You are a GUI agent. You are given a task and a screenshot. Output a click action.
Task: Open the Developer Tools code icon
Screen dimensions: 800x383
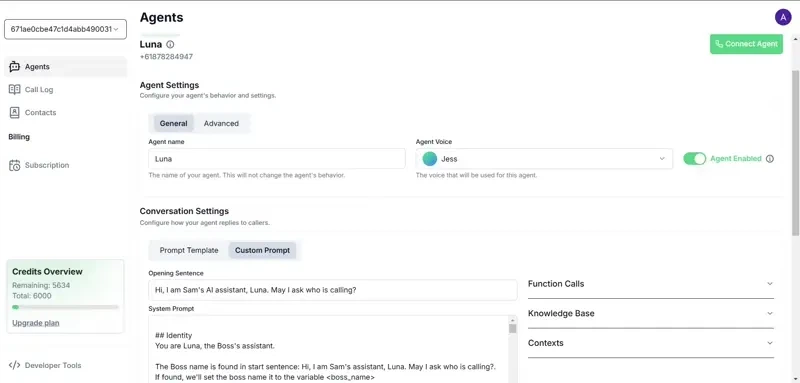14,365
